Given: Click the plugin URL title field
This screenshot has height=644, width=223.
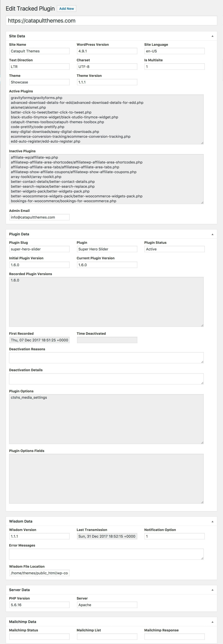Looking at the screenshot, I should coord(111,21).
